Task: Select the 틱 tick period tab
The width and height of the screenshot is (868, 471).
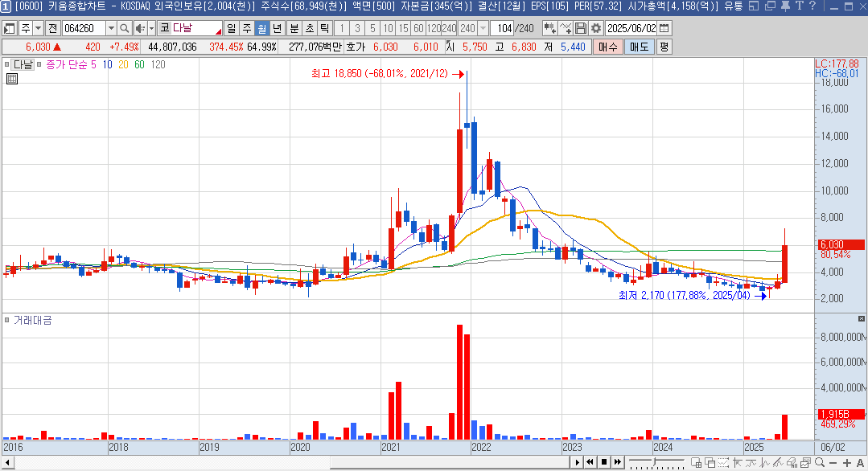Action: 325,28
